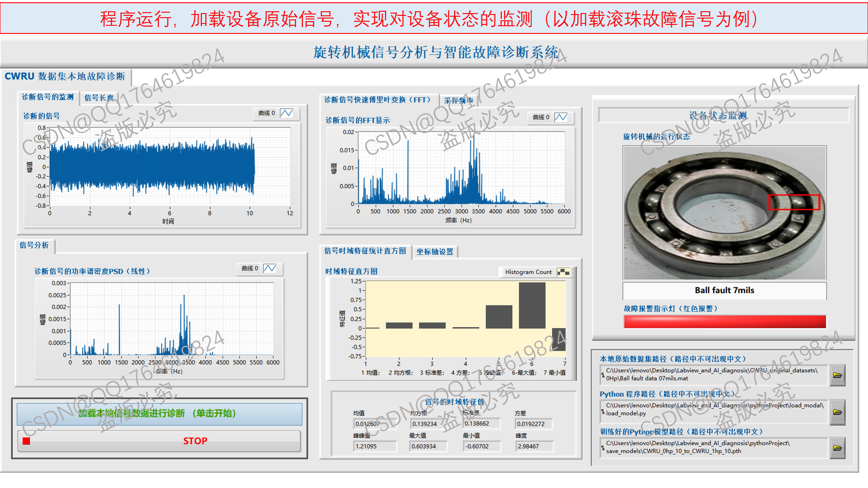
Task: Select the 坐标轴设置 tab
Action: (x=435, y=252)
